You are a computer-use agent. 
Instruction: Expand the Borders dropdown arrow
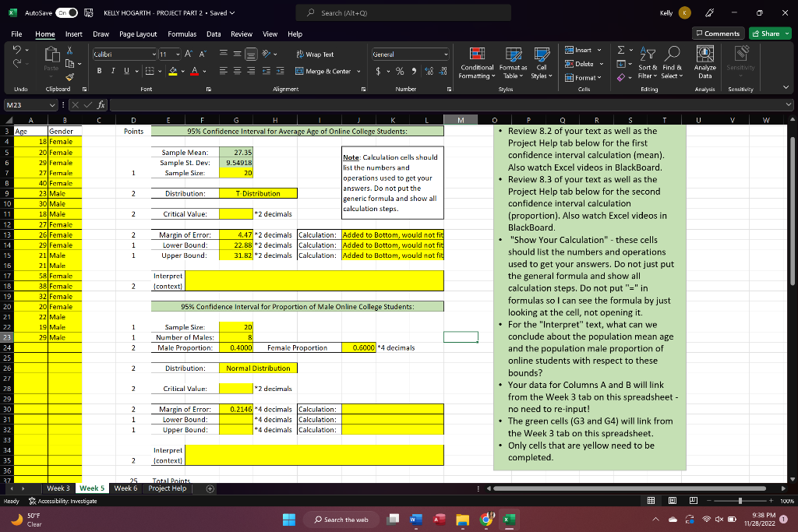tap(160, 71)
